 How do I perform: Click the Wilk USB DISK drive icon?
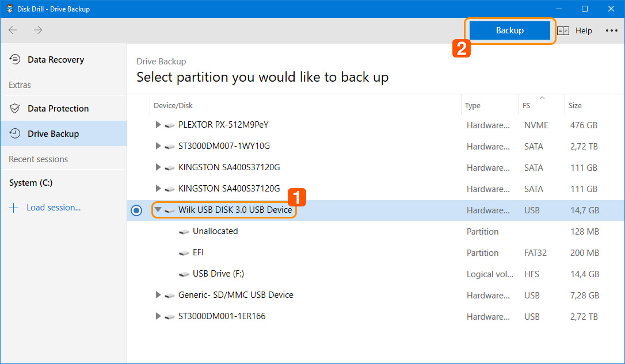(x=170, y=210)
